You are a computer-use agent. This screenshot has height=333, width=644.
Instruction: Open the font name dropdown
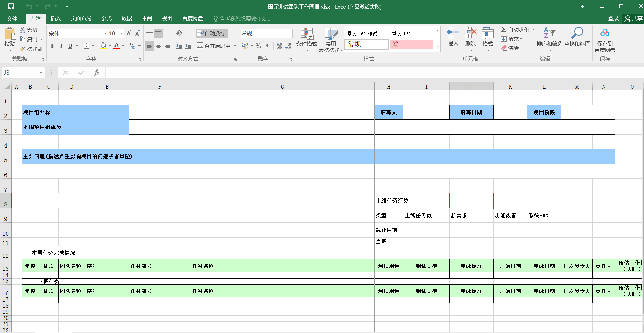(105, 33)
